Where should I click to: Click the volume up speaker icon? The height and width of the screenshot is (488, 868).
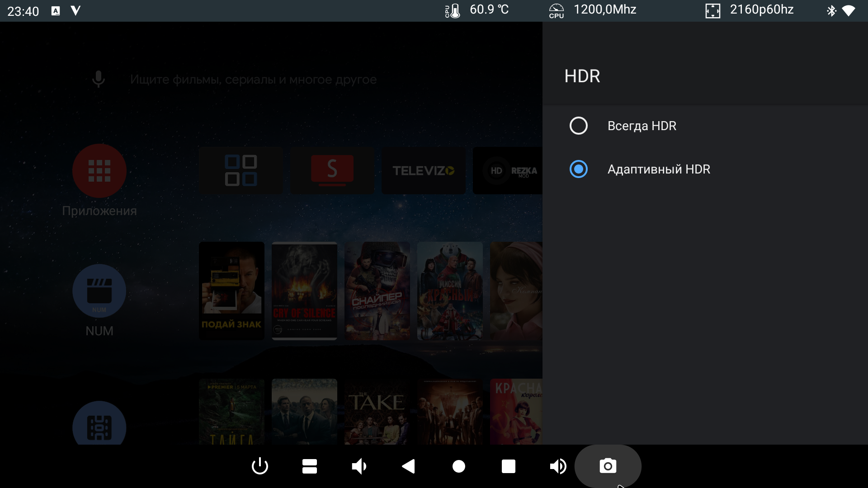point(558,466)
